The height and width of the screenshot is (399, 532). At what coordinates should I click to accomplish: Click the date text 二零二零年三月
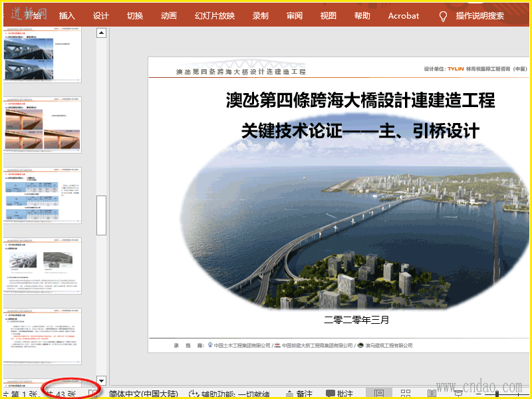pos(356,320)
